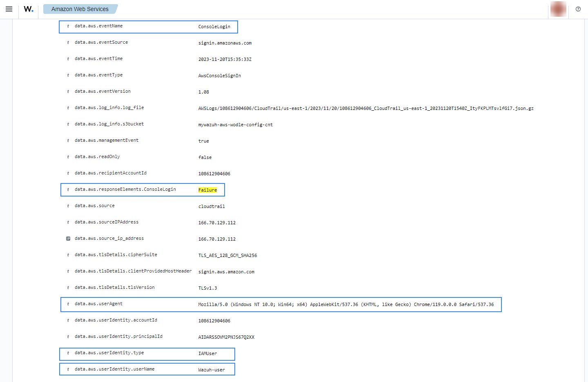This screenshot has width=588, height=382.
Task: Select the mywazuh-aws-wodle-config-cnt bucket value
Action: click(x=235, y=125)
